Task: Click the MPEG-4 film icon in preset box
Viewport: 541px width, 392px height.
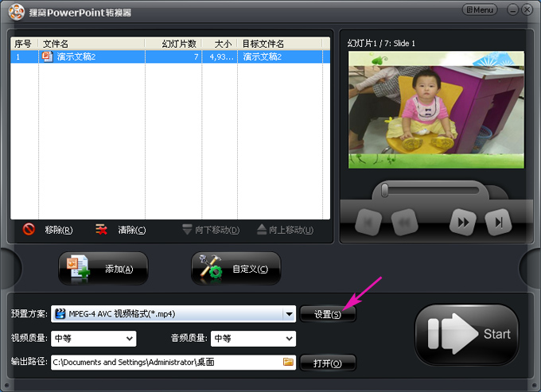Action: pyautogui.click(x=60, y=314)
